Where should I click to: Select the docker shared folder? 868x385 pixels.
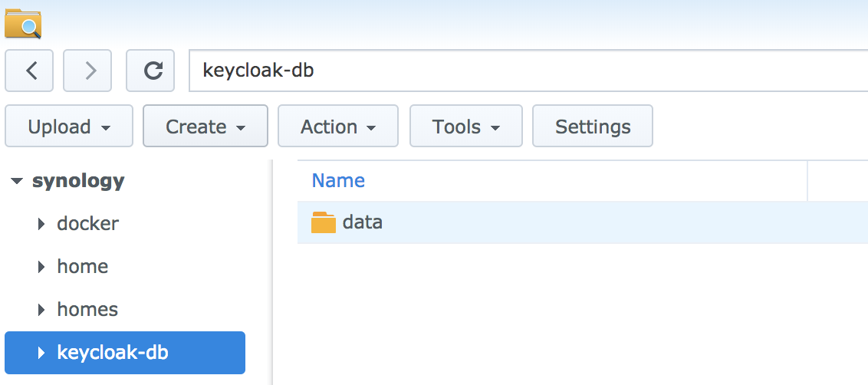point(88,224)
